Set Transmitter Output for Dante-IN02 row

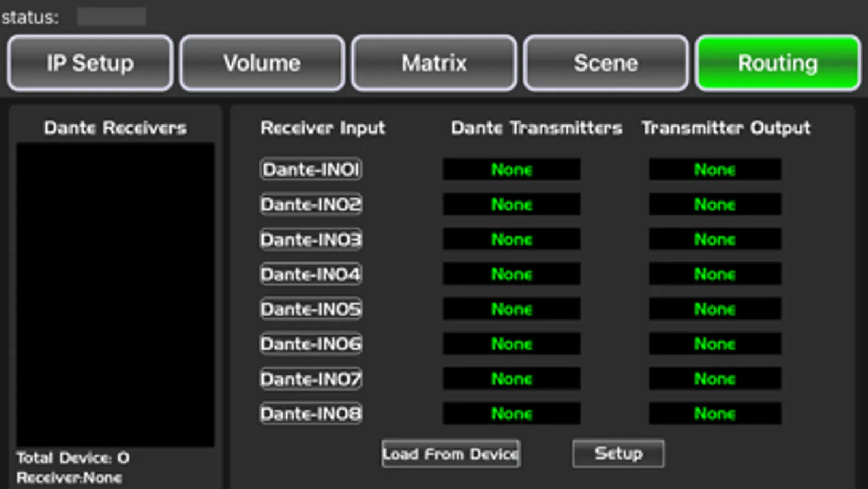point(715,204)
